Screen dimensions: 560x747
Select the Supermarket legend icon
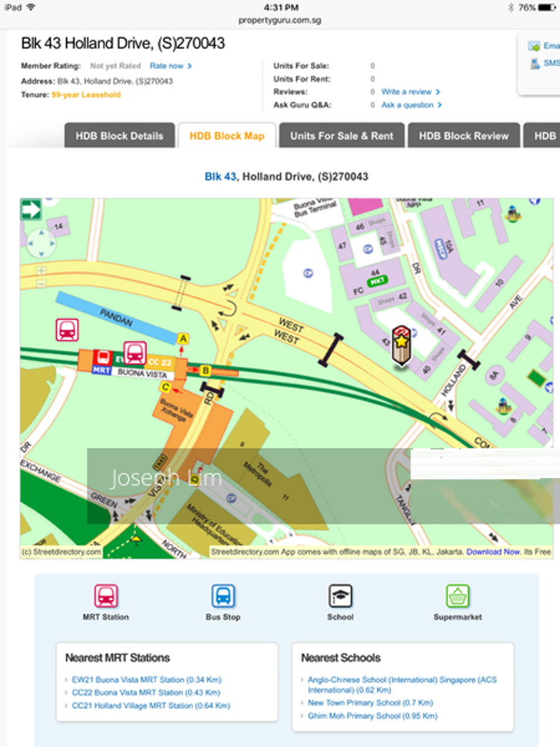pos(457,596)
